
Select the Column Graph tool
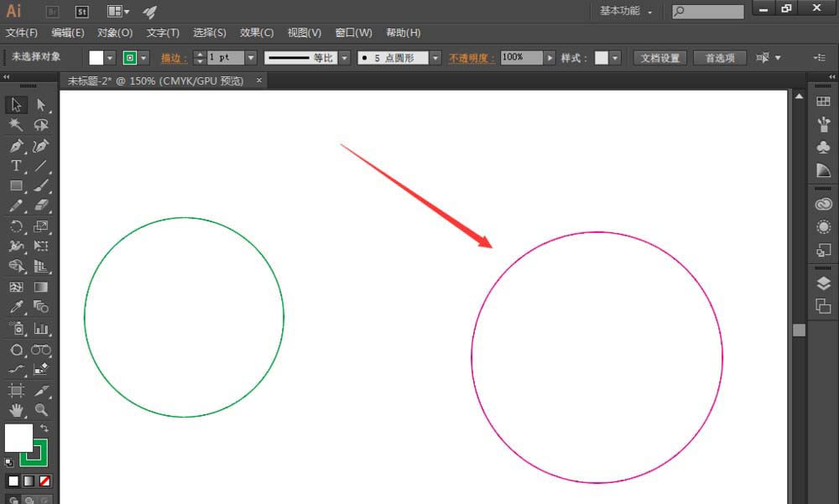(x=41, y=328)
